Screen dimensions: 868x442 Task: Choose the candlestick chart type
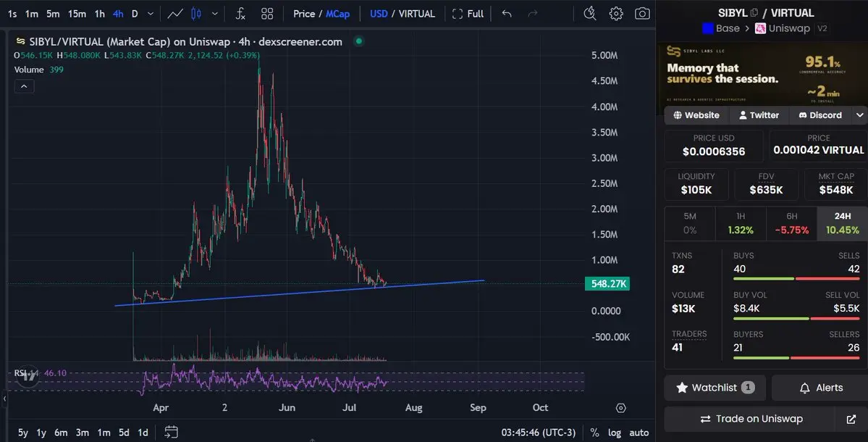point(196,14)
